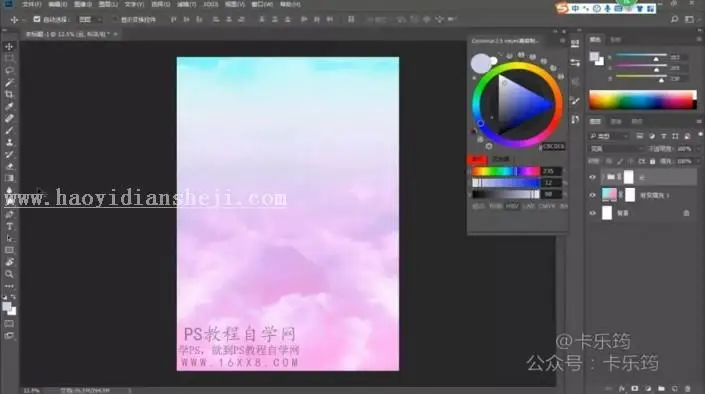This screenshot has height=394, width=705.
Task: Select CMYK mode in Coolorus panel
Action: click(547, 206)
